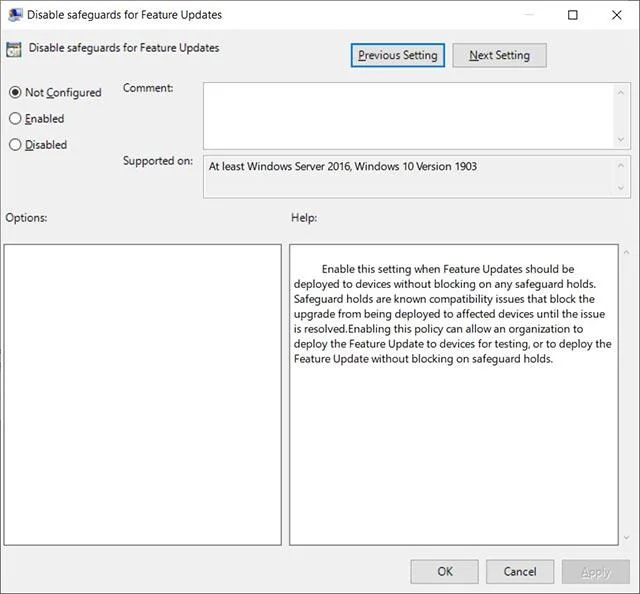Click the Help: label

[304, 218]
